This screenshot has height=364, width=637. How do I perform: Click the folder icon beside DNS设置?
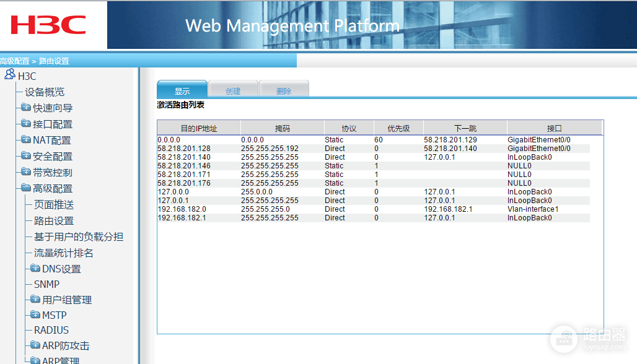point(35,269)
